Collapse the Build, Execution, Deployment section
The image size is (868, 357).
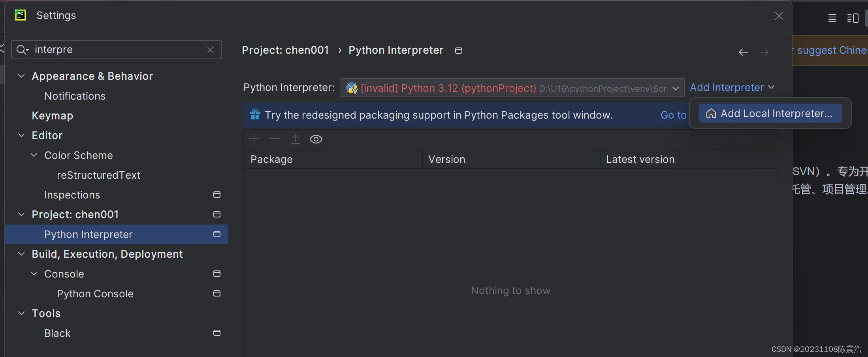[22, 254]
